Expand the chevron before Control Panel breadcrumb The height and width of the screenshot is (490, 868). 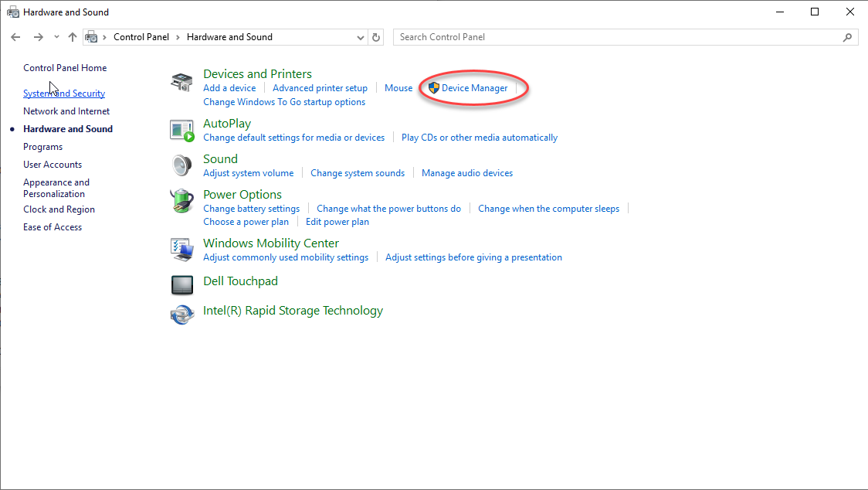[104, 37]
